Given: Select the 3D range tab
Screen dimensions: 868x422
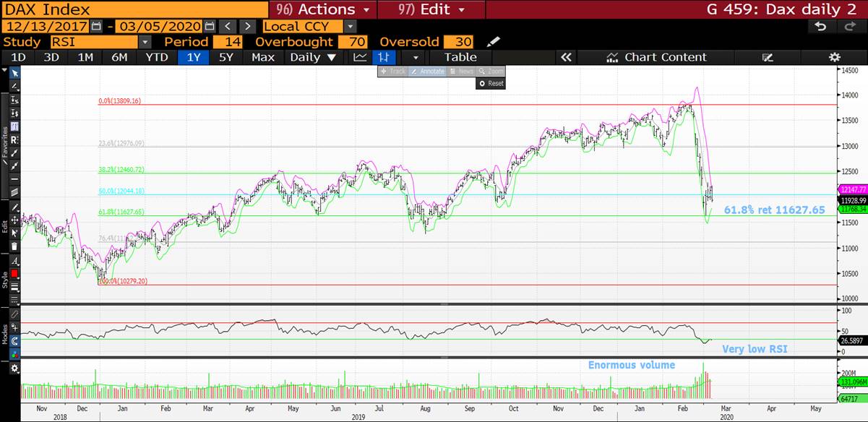Looking at the screenshot, I should [x=51, y=57].
